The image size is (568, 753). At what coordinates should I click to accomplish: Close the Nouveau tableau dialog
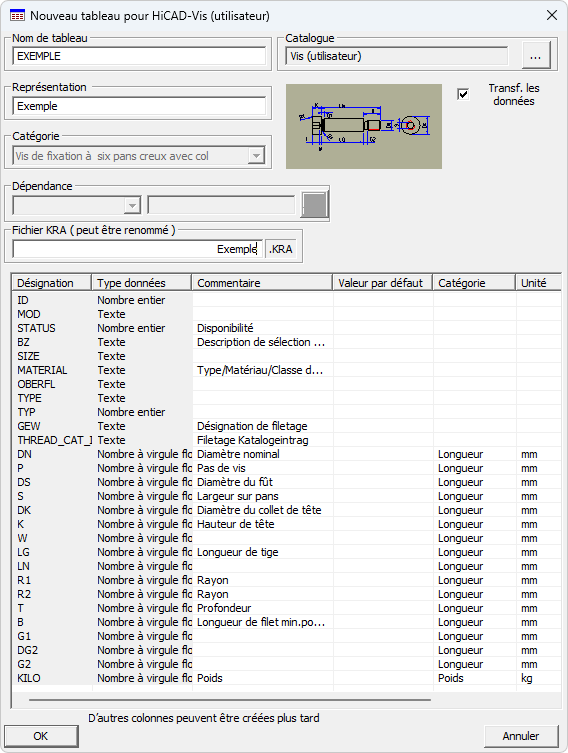[552, 15]
